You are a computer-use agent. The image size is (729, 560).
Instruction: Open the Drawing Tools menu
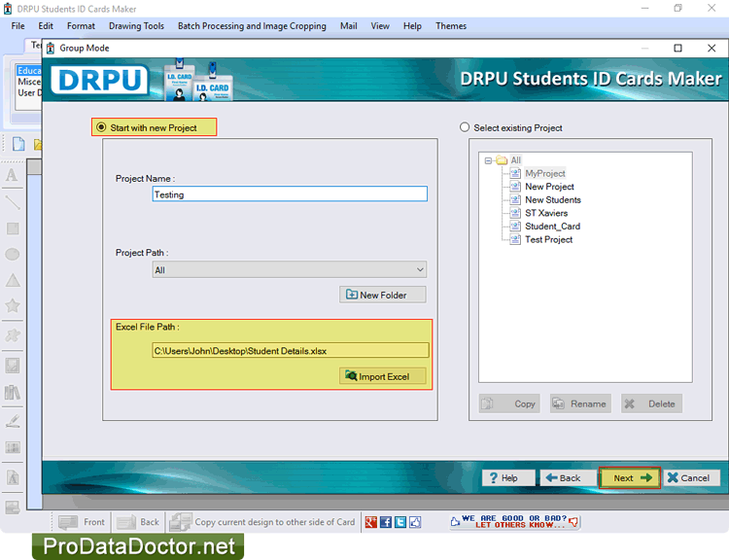(x=136, y=26)
